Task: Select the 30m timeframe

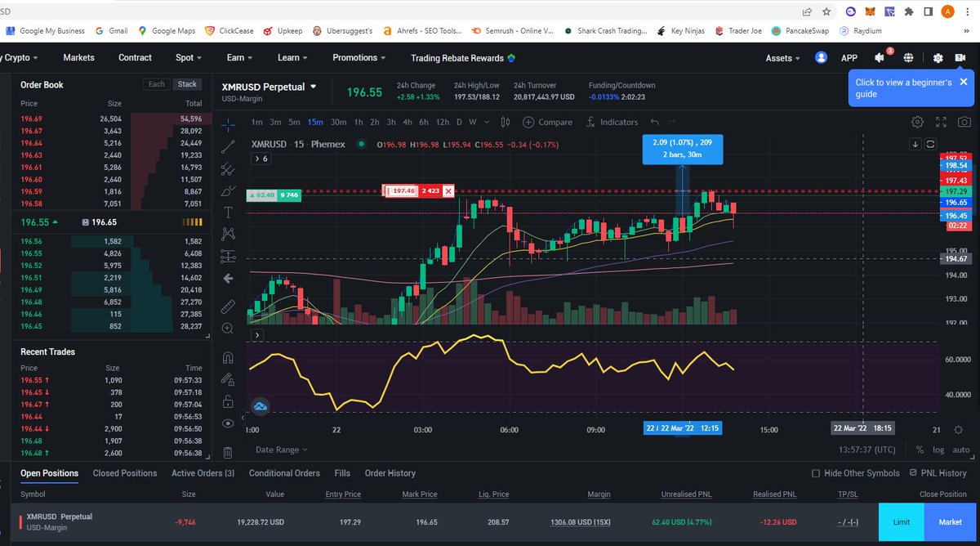Action: click(338, 123)
